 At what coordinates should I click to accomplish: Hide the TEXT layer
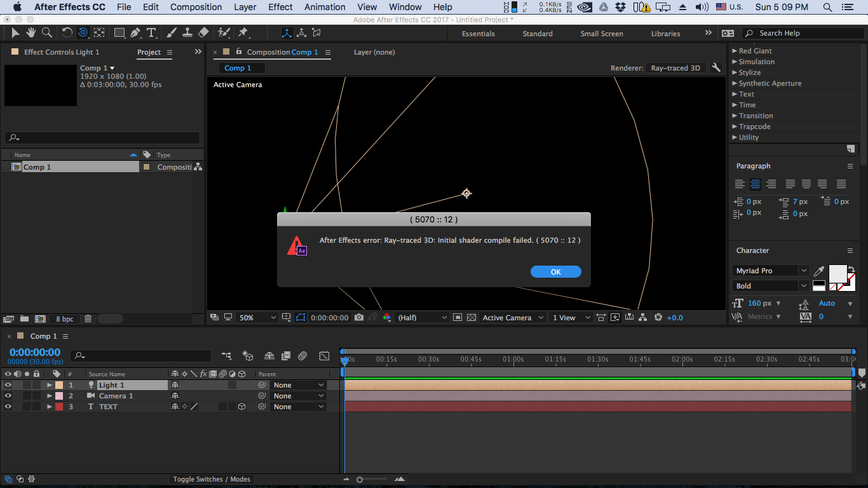click(x=8, y=407)
